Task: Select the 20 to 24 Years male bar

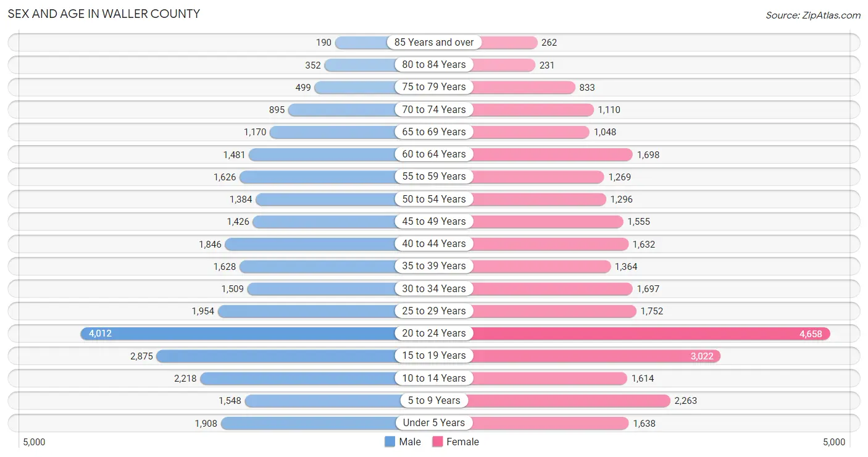Action: (238, 333)
